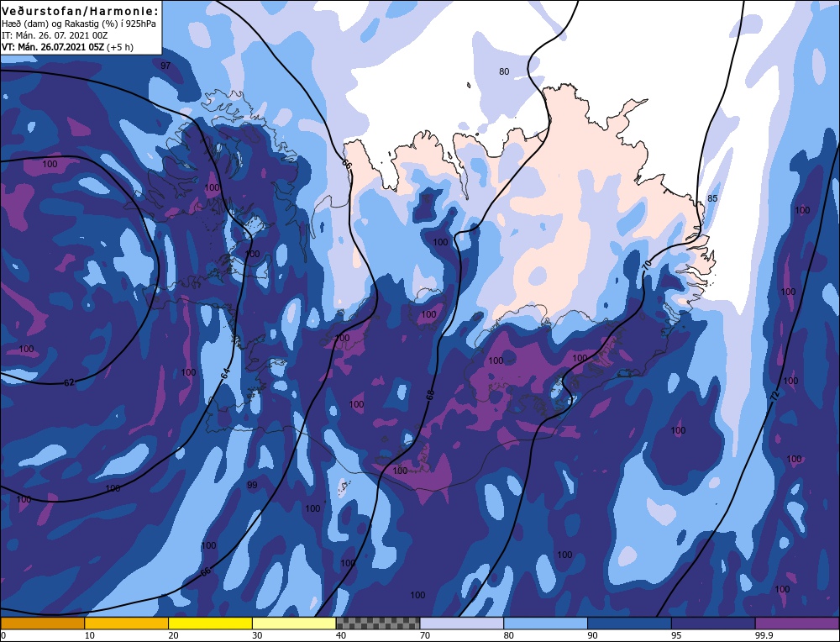Select the lavender 70–80 legend swatch
The image size is (840, 642).
462,624
